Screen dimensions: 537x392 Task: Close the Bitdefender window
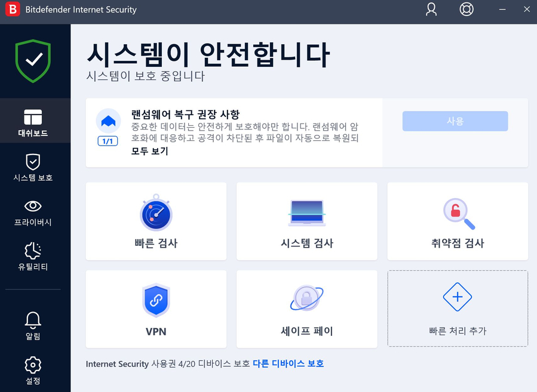[x=527, y=9]
